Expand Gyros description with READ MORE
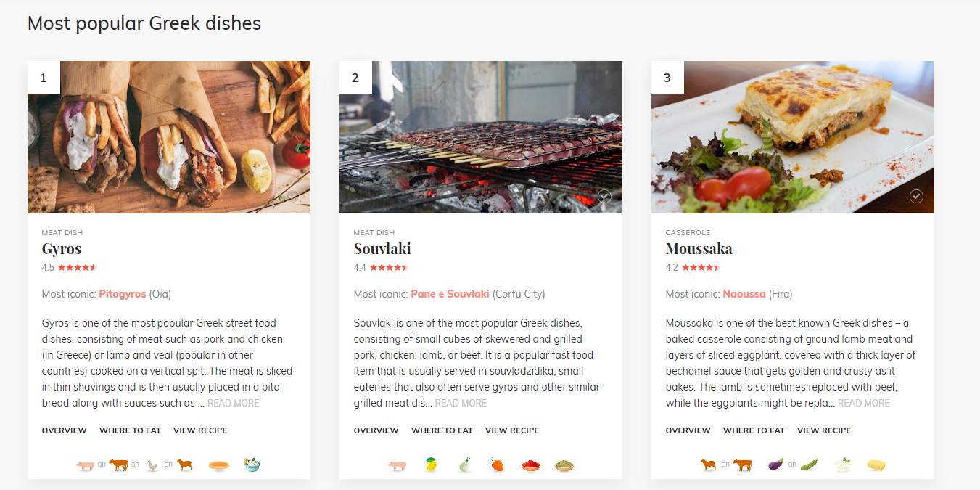Image resolution: width=980 pixels, height=490 pixels. [x=234, y=404]
